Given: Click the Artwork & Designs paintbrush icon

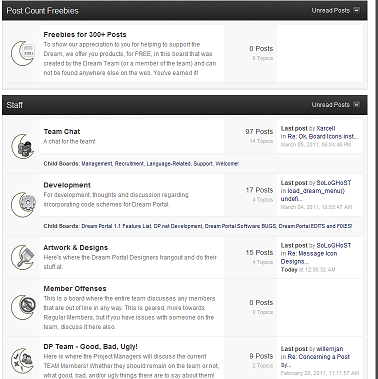Looking at the screenshot, I should [23, 257].
